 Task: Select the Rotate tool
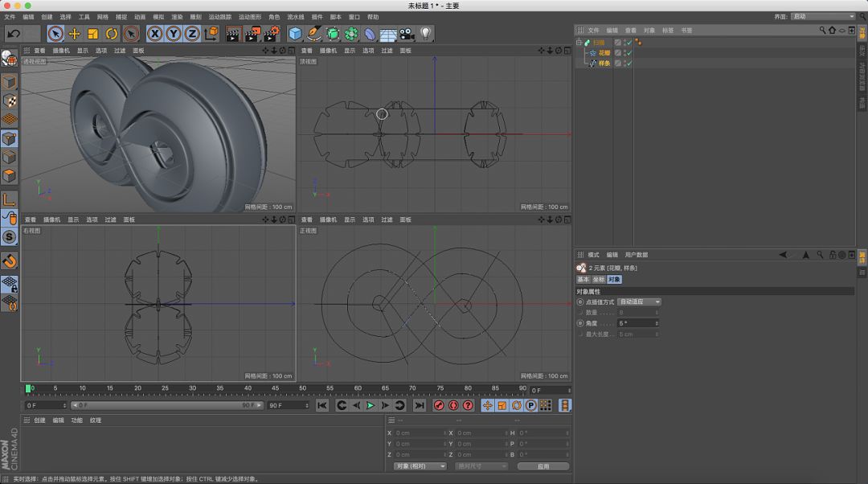click(112, 34)
